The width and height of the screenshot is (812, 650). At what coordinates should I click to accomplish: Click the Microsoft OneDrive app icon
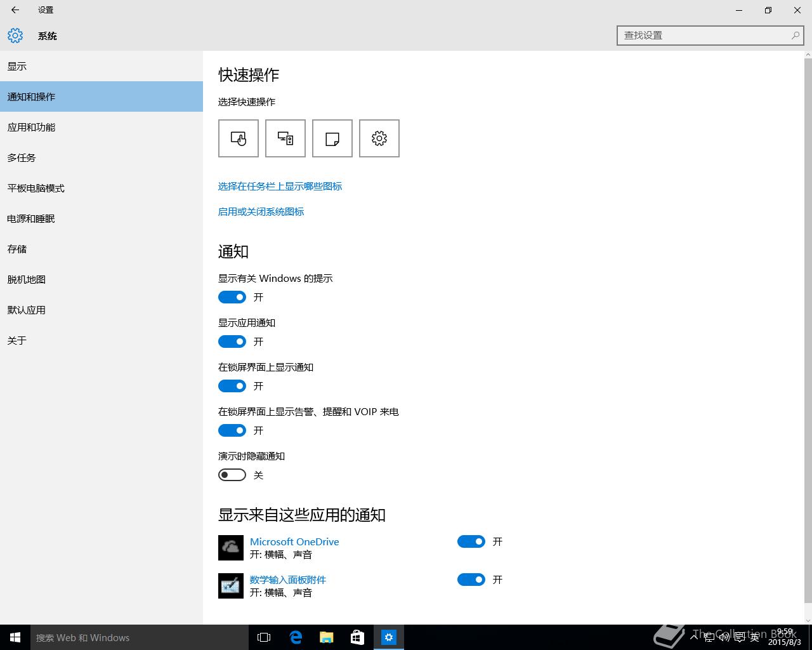coord(231,548)
